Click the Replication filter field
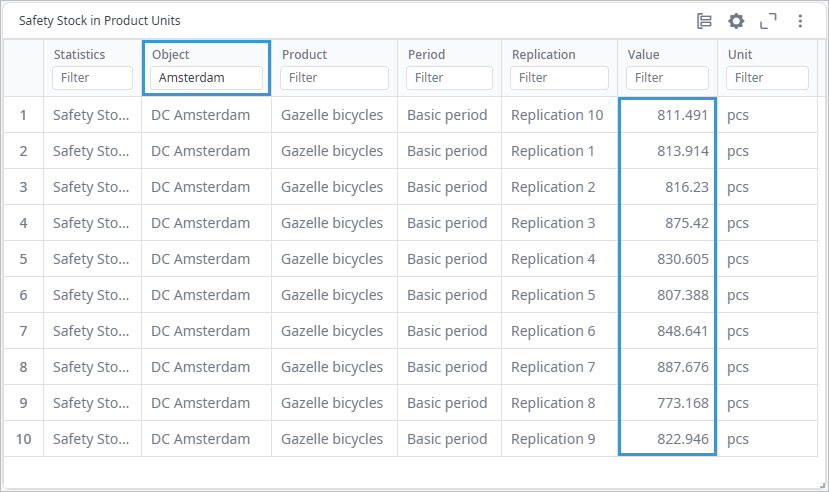This screenshot has height=492, width=829. [559, 78]
